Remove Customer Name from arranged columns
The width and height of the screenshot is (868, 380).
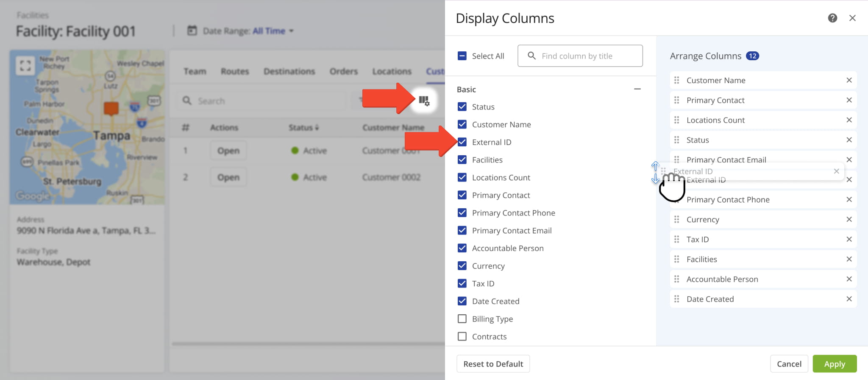pyautogui.click(x=849, y=80)
